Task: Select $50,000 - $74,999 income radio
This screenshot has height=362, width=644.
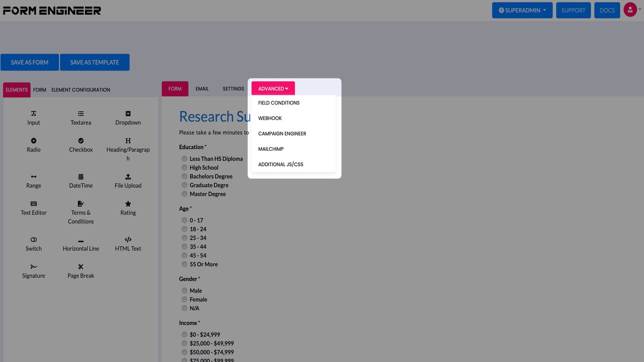Action: tap(185, 352)
